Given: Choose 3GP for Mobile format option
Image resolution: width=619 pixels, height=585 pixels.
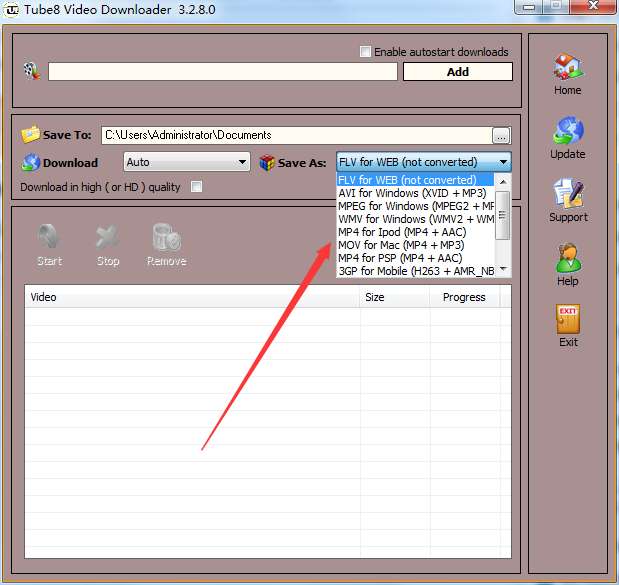Looking at the screenshot, I should coord(415,271).
